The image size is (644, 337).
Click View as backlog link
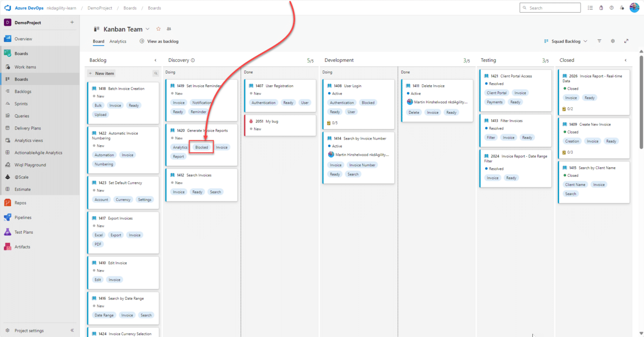point(159,41)
